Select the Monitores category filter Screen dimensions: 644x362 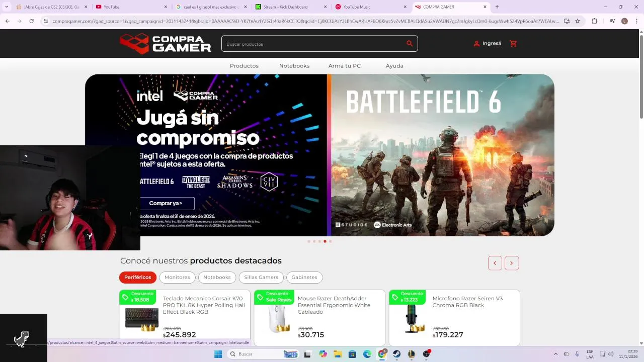[177, 278]
